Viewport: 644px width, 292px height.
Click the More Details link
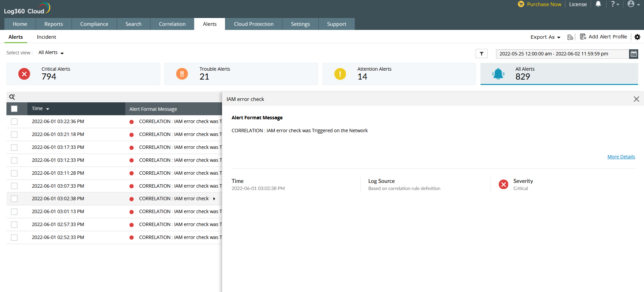621,157
